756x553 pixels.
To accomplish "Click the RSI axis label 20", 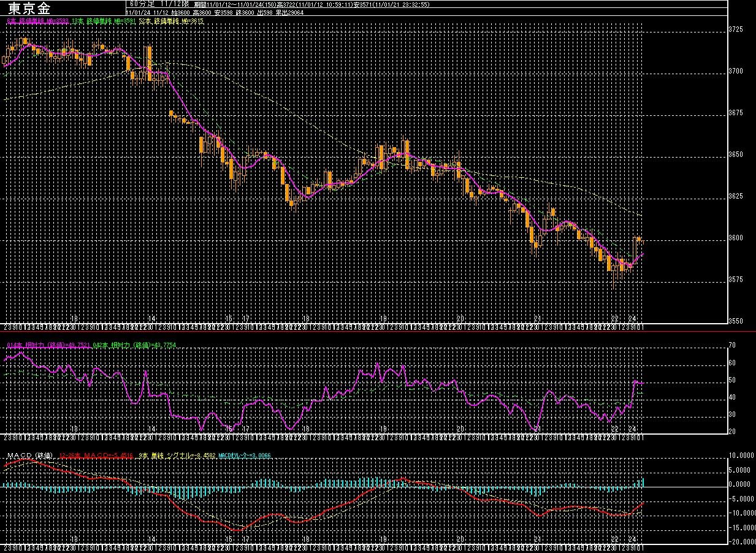I will (x=731, y=432).
